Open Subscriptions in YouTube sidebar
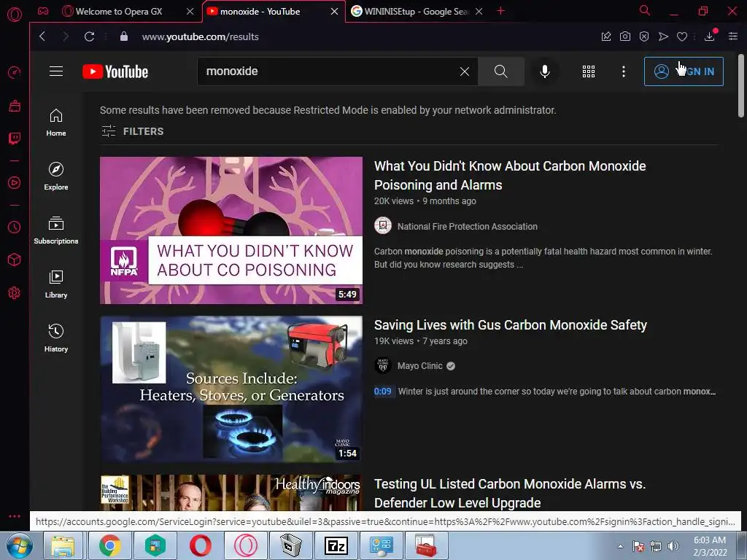Screen dimensions: 747x560 pos(56,230)
